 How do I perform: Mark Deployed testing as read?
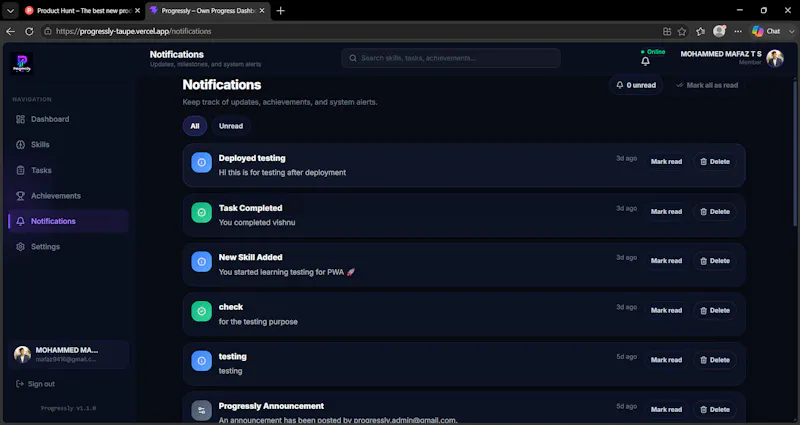666,162
